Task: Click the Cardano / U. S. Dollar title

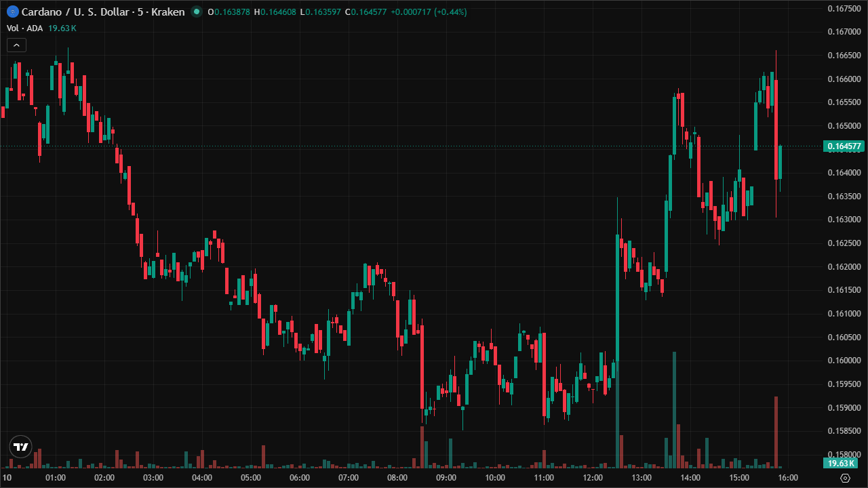Action: tap(102, 12)
